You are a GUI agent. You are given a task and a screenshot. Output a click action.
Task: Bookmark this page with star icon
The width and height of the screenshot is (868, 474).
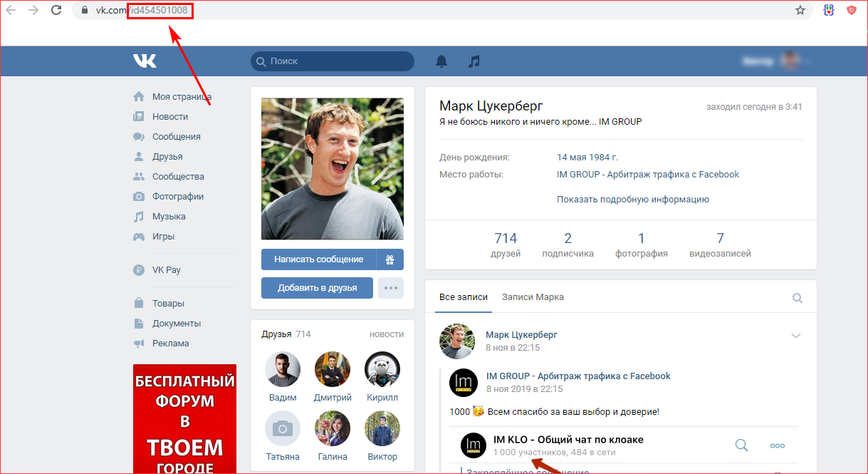(x=800, y=10)
